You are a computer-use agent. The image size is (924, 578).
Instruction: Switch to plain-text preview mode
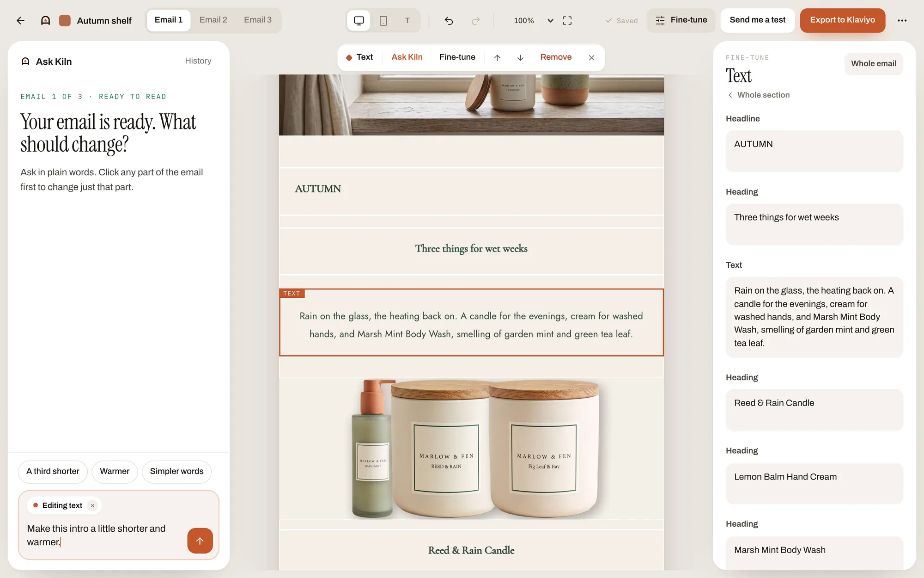point(407,20)
